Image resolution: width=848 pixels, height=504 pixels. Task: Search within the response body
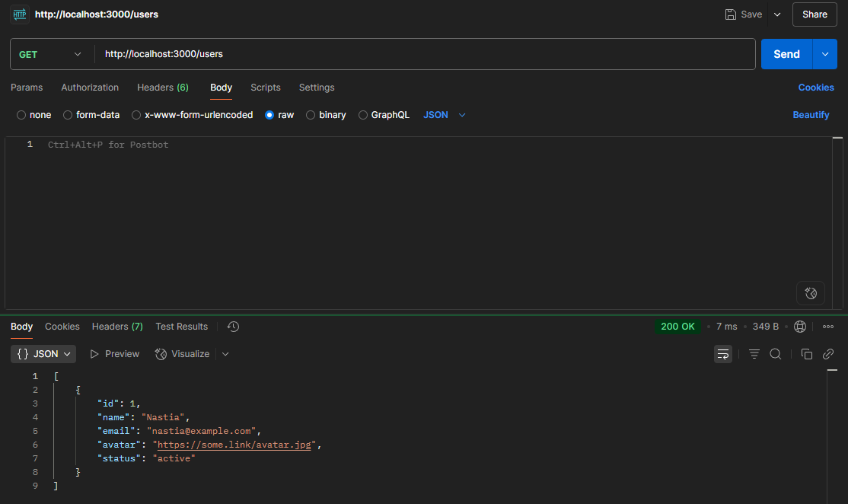775,354
